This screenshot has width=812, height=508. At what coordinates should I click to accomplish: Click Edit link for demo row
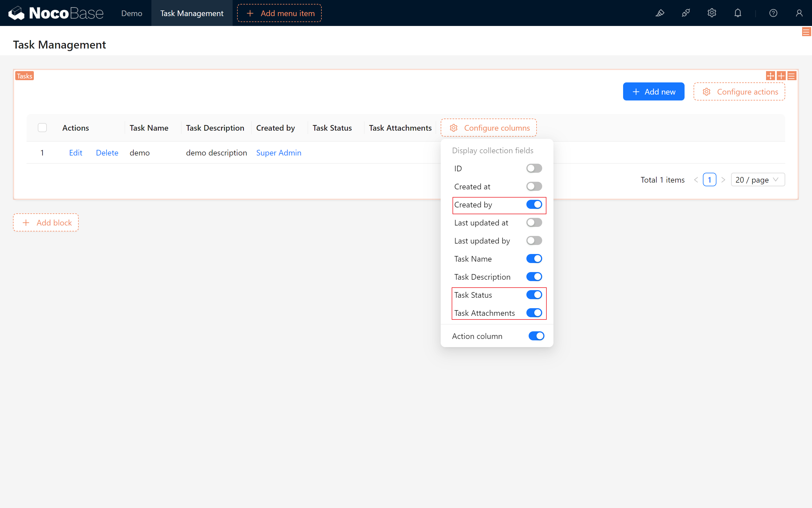coord(76,152)
